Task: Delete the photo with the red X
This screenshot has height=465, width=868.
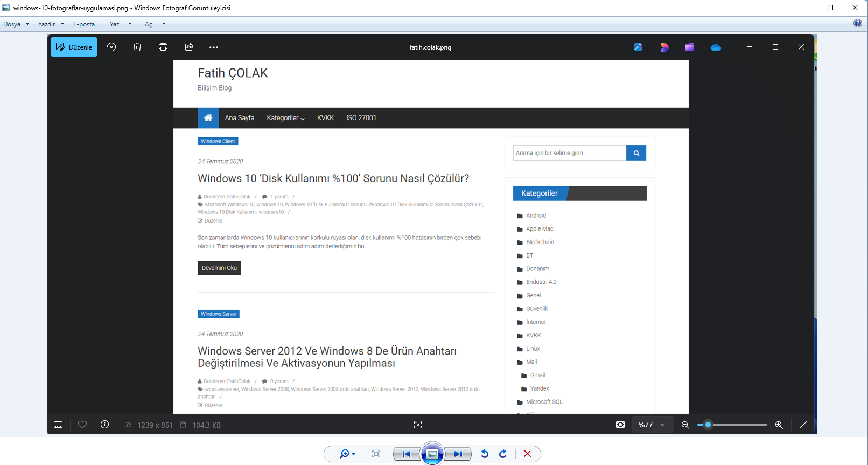Action: (527, 454)
